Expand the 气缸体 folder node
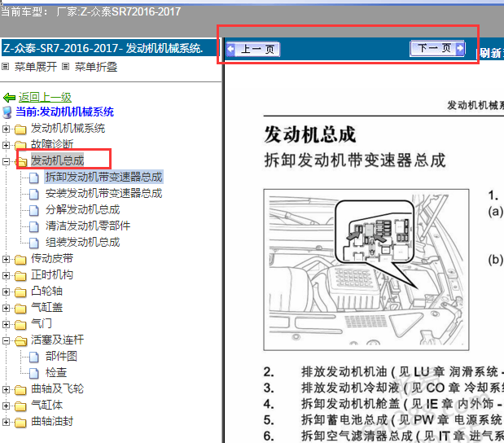Screen dimensions: 504x443 point(6,406)
